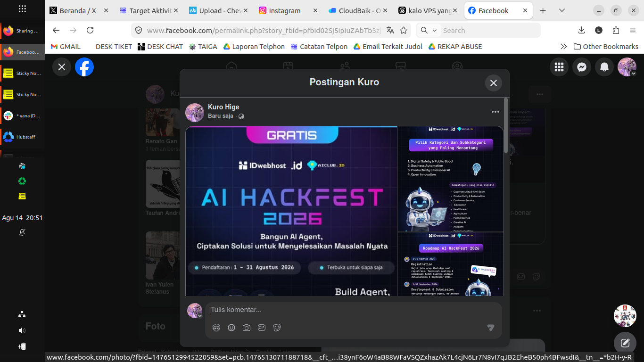644x362 pixels.
Task: Open the volume control in system panel
Action: pyautogui.click(x=22, y=330)
